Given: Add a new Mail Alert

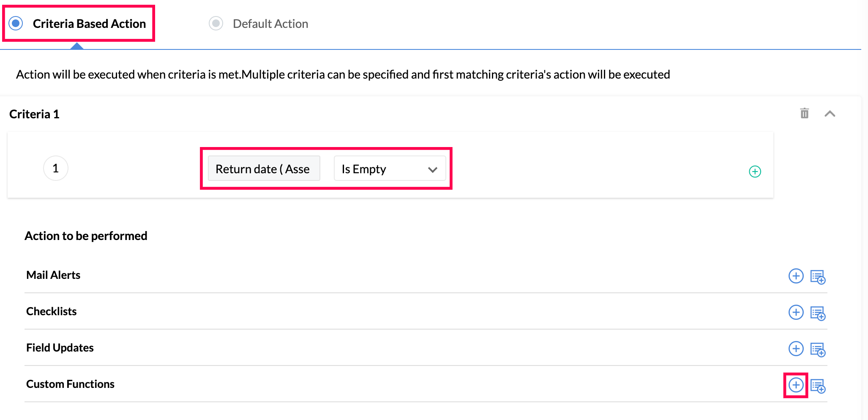Looking at the screenshot, I should pos(796,276).
